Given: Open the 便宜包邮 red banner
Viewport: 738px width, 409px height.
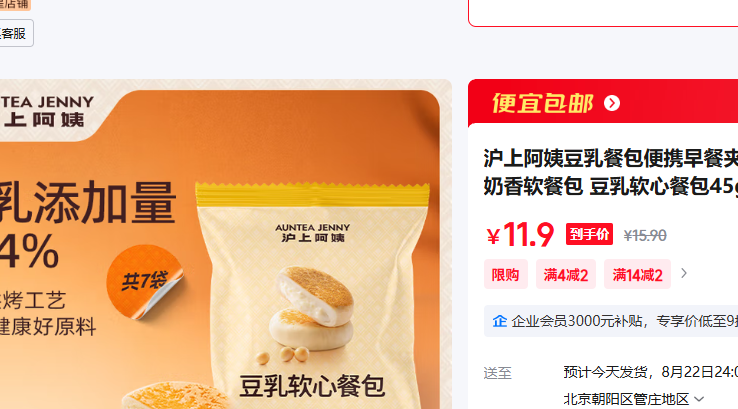Looking at the screenshot, I should (603, 103).
